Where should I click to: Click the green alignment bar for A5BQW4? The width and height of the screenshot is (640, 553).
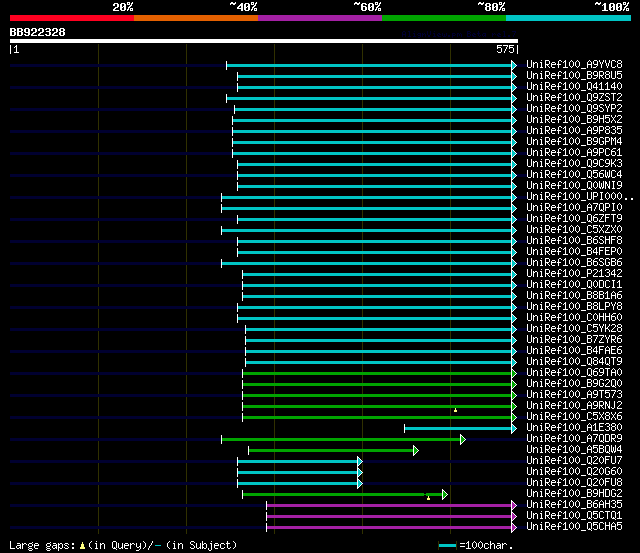pos(331,451)
